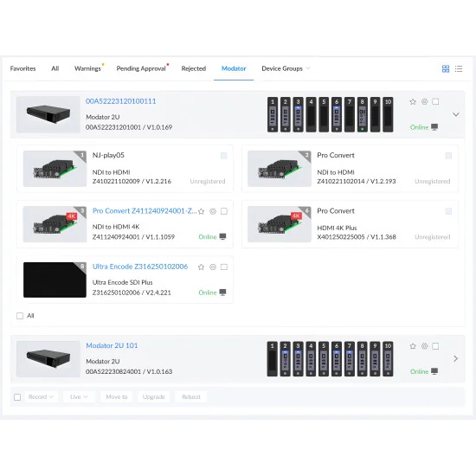Select slot 5 module in Modator 2U 101

[324, 359]
